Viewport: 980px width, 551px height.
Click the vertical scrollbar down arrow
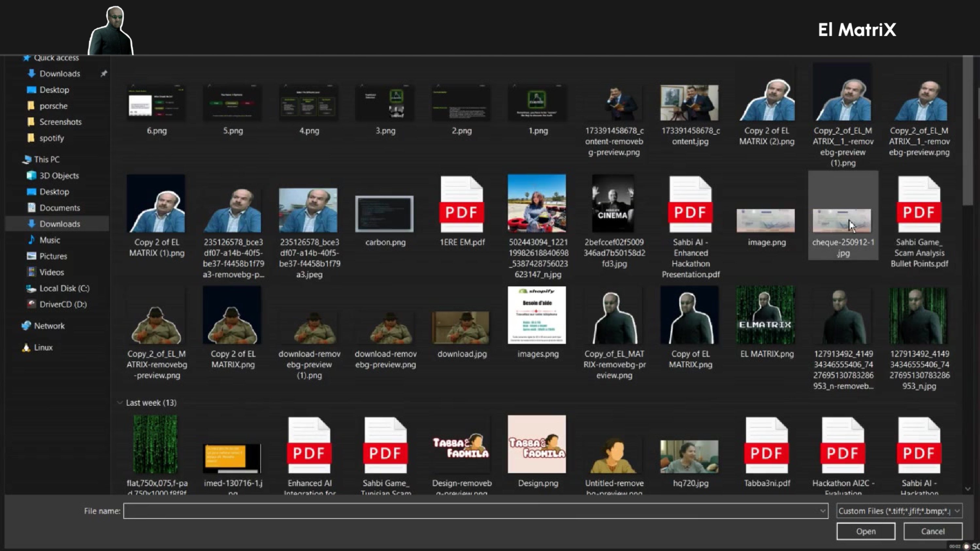coord(968,489)
